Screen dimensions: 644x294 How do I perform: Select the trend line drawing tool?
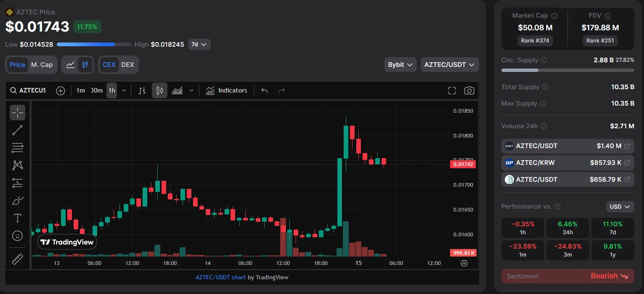17,130
